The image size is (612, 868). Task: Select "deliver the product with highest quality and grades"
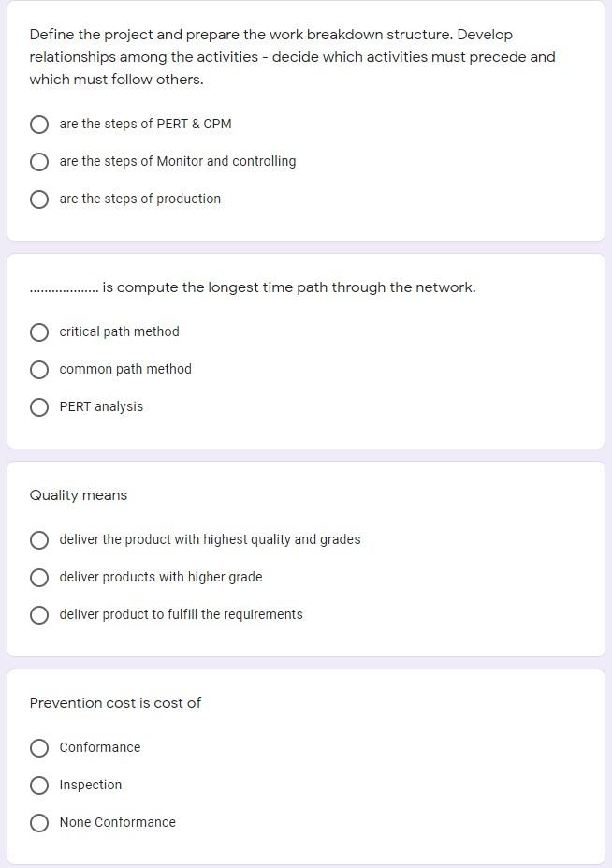click(x=39, y=539)
